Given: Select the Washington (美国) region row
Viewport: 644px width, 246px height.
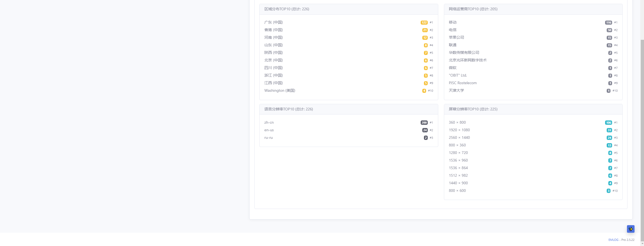Looking at the screenshot, I should (x=348, y=91).
